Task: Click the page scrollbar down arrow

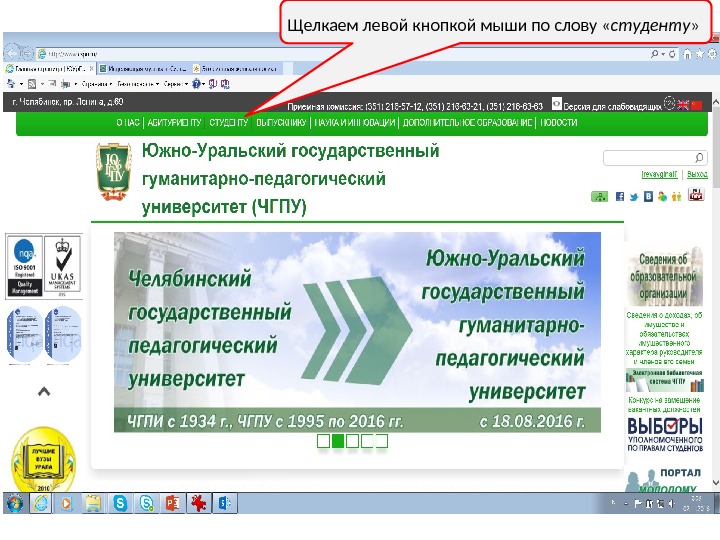Action: [715, 482]
